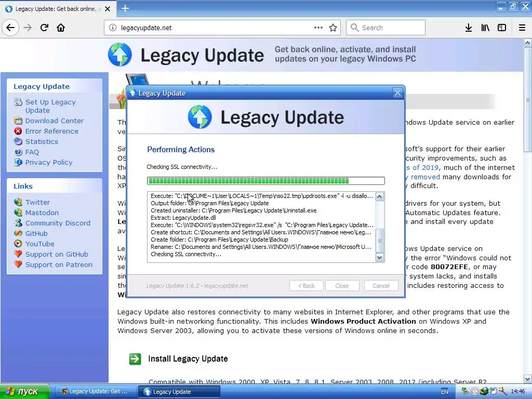Click the media player icon by YouTube
This screenshot has height=399, width=532.
click(x=18, y=244)
